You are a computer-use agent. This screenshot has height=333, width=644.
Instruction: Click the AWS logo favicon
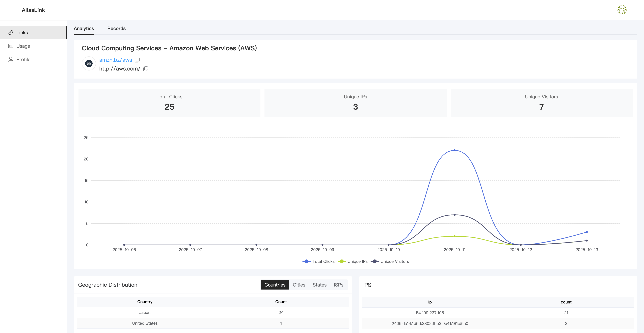(89, 64)
